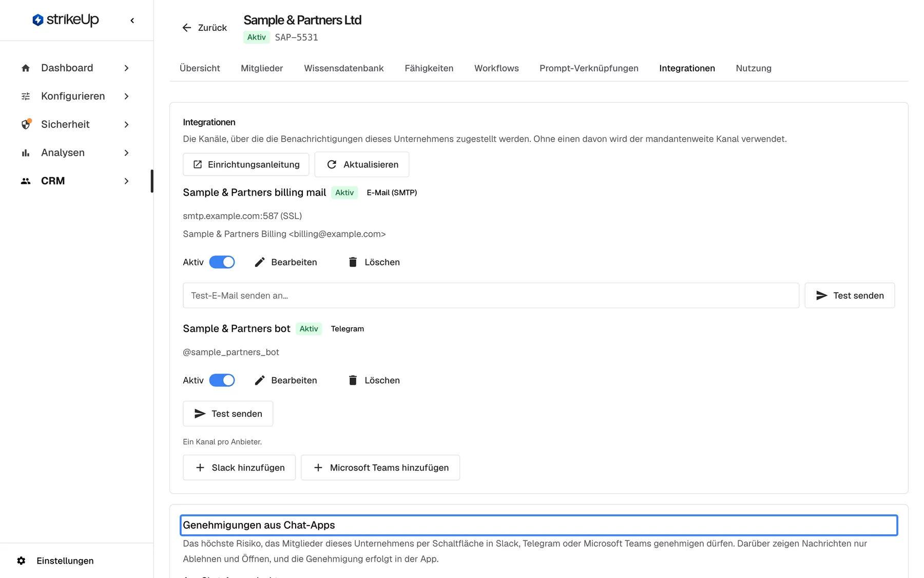Open the Prompt-Verknüpfungen tab
The height and width of the screenshot is (578, 924).
pyautogui.click(x=589, y=68)
